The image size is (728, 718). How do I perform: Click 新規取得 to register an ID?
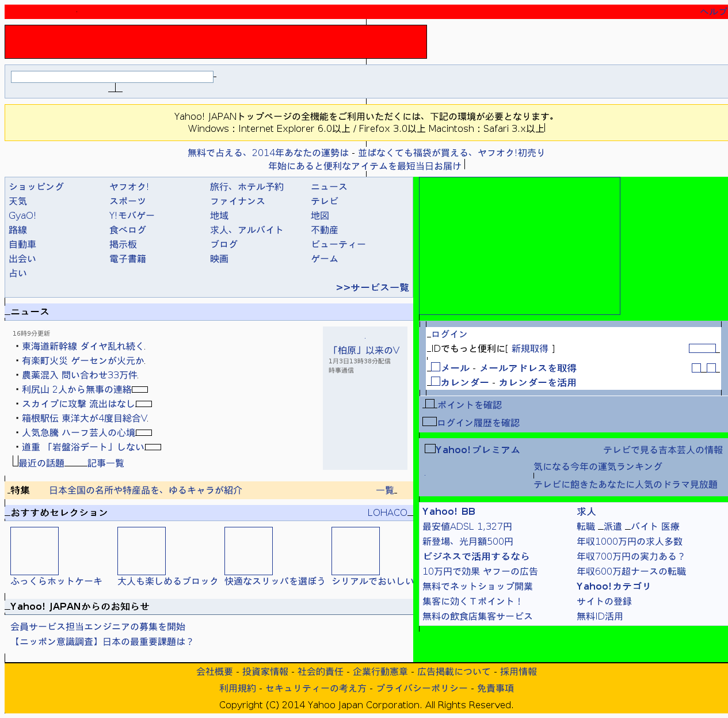530,348
